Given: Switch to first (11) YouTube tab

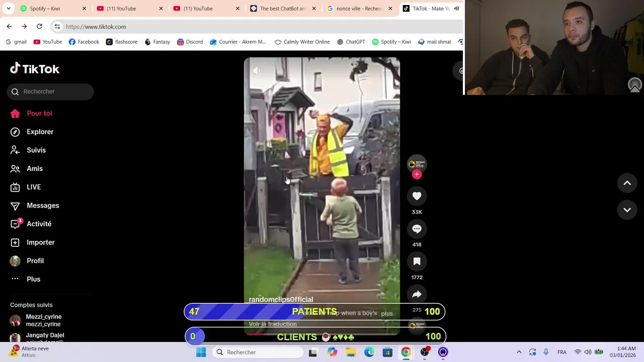Looking at the screenshot, I should point(130,9).
